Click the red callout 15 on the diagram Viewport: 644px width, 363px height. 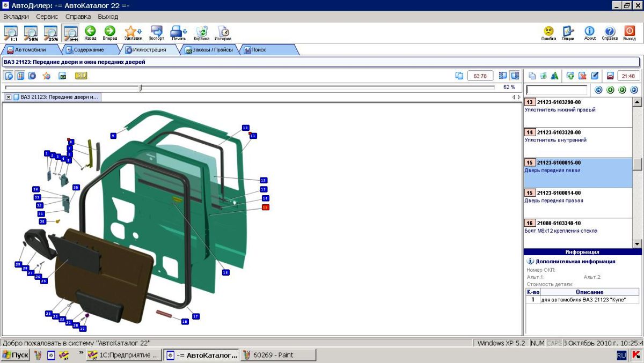click(265, 207)
